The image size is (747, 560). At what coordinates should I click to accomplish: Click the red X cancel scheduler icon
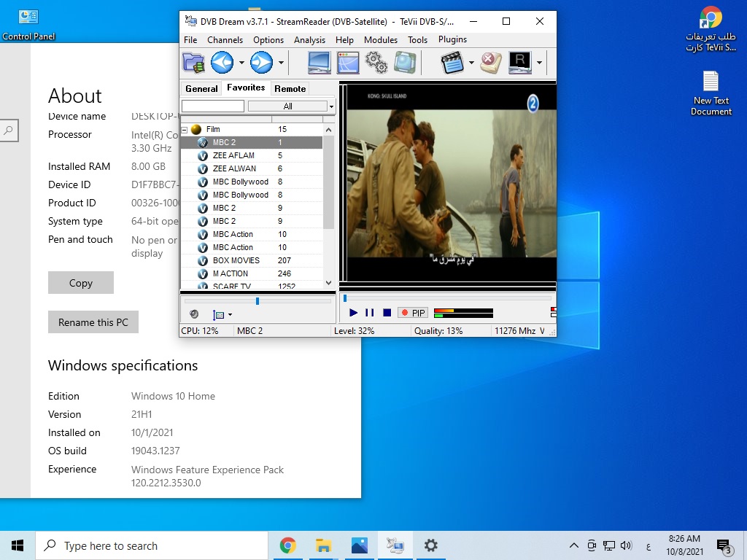click(x=491, y=63)
